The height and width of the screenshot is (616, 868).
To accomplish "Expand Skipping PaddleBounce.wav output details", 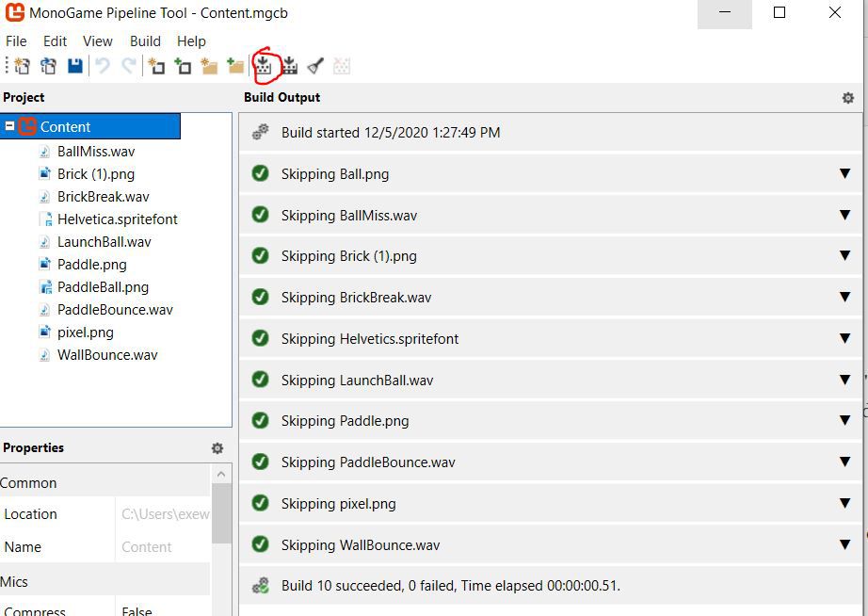I will click(x=844, y=462).
